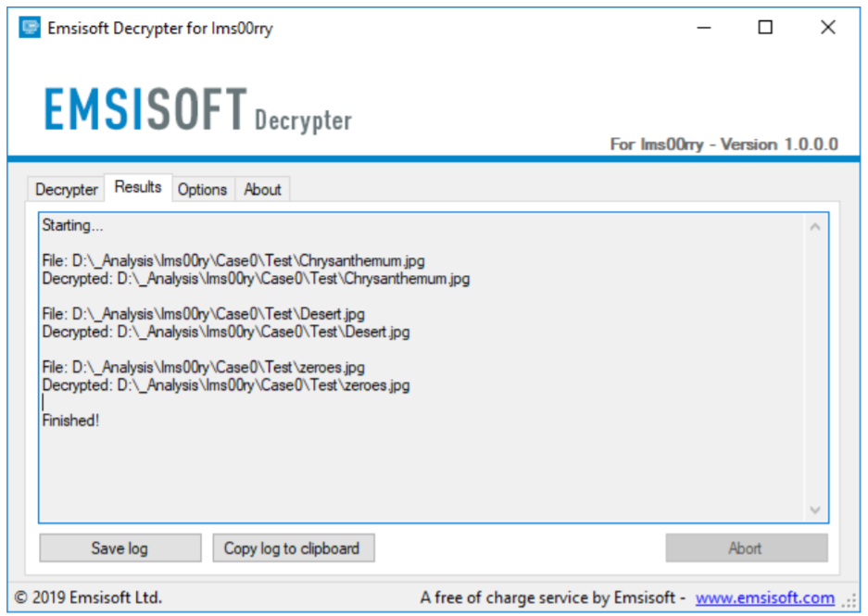Click the log scrollbar up arrow
The width and height of the screenshot is (868, 616).
pos(815,226)
